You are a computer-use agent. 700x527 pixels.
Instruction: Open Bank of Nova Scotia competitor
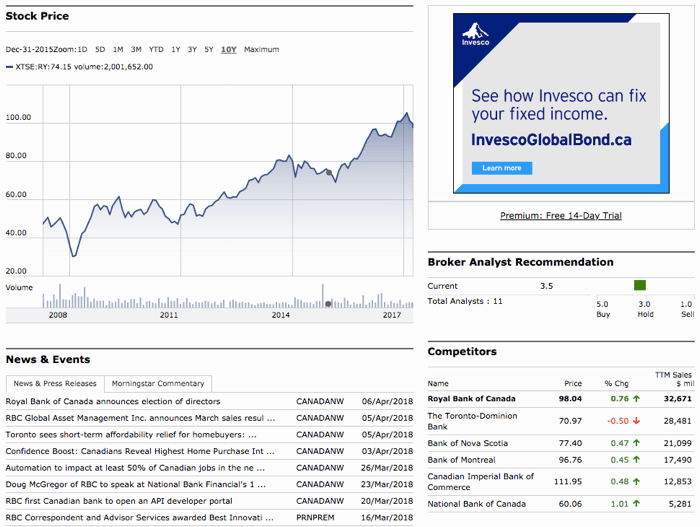tap(467, 443)
